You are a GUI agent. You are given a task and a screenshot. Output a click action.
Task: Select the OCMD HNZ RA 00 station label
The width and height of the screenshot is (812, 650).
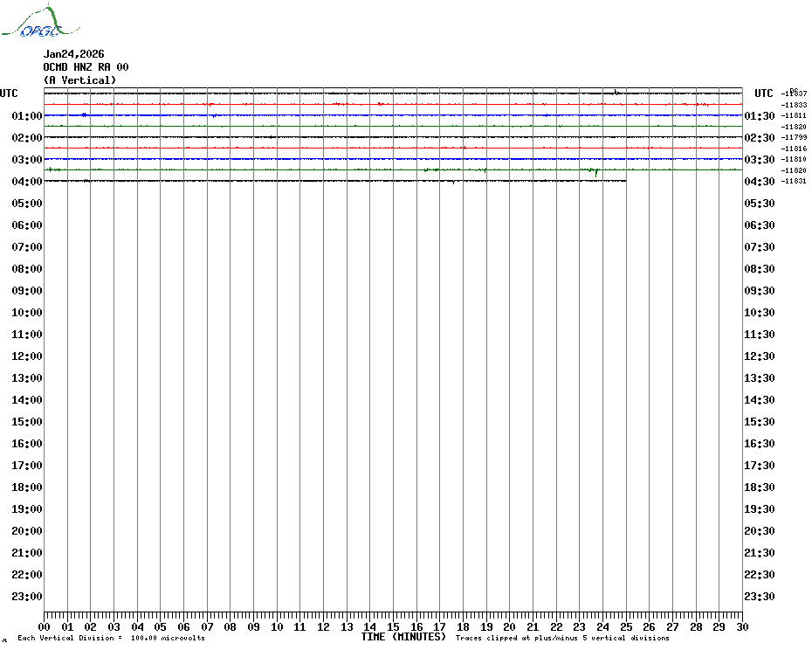[86, 67]
